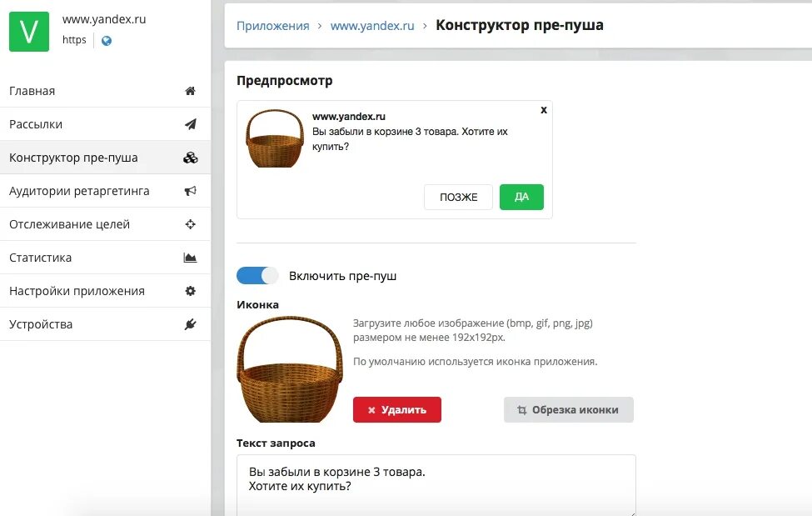
Task: Click the paper plane icon beside Рассылки
Action: [190, 124]
